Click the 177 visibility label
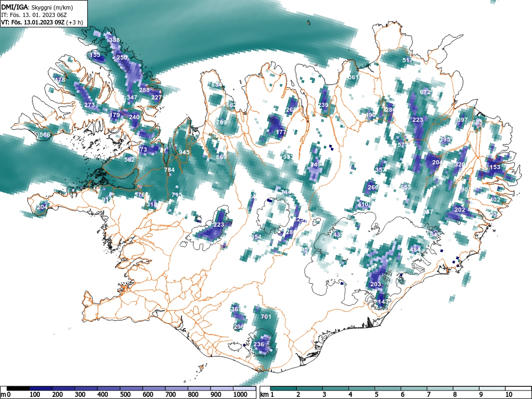The width and height of the screenshot is (532, 399). pyautogui.click(x=281, y=132)
